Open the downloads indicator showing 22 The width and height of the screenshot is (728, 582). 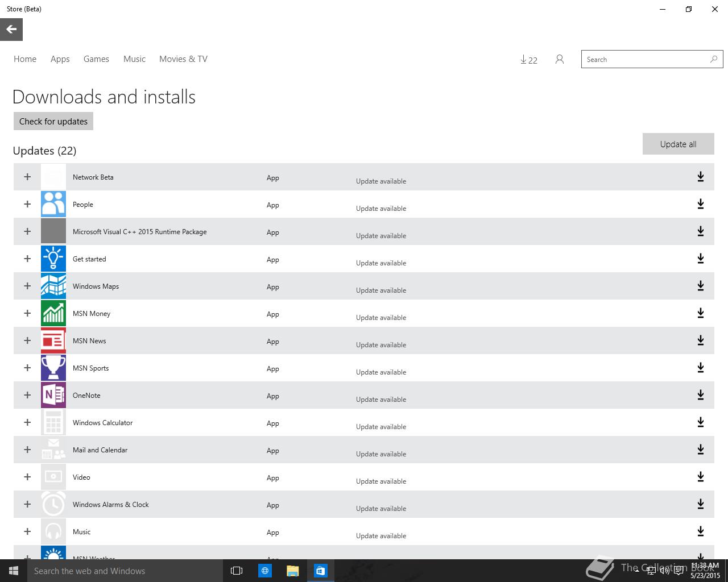[x=529, y=60]
